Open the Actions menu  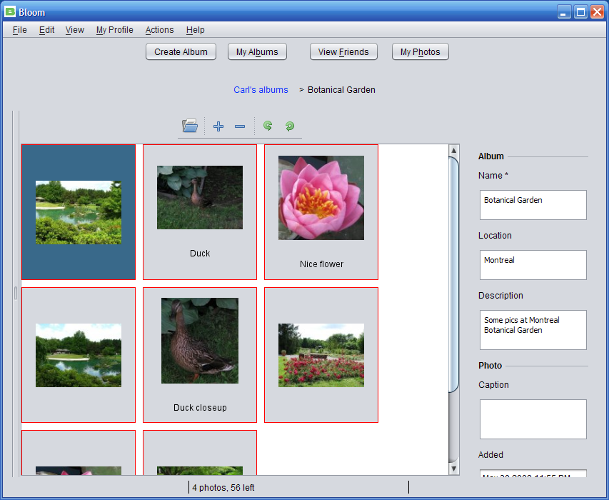[x=159, y=30]
